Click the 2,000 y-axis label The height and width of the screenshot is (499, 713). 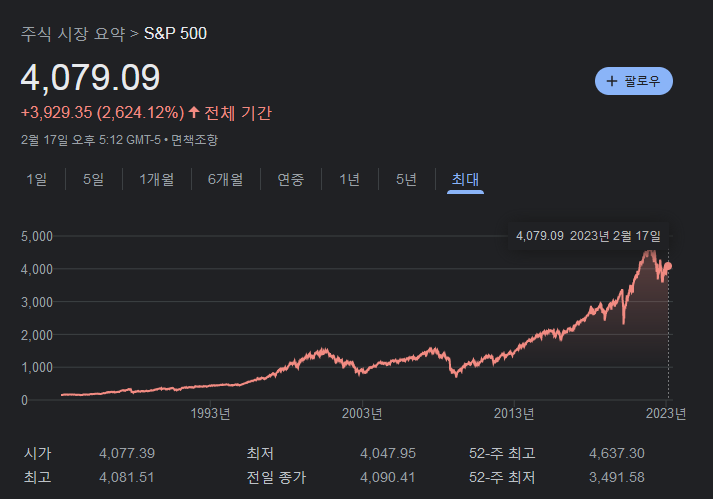click(x=37, y=335)
